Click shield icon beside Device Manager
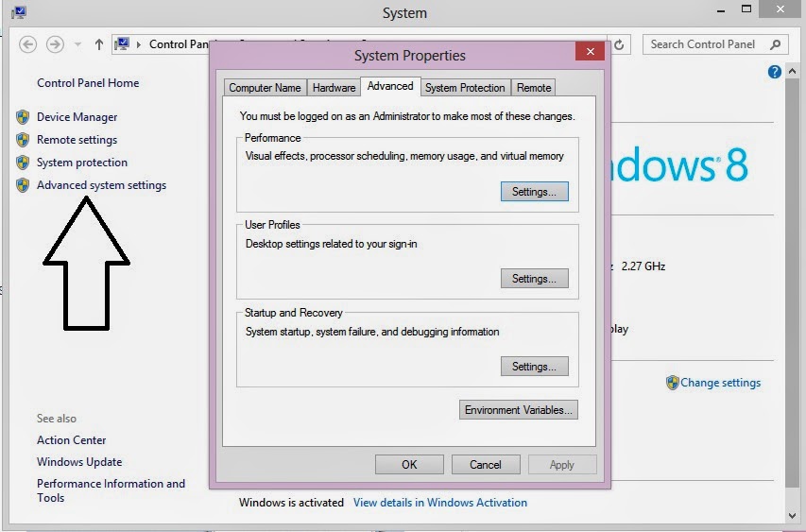This screenshot has width=806, height=532. (x=23, y=117)
